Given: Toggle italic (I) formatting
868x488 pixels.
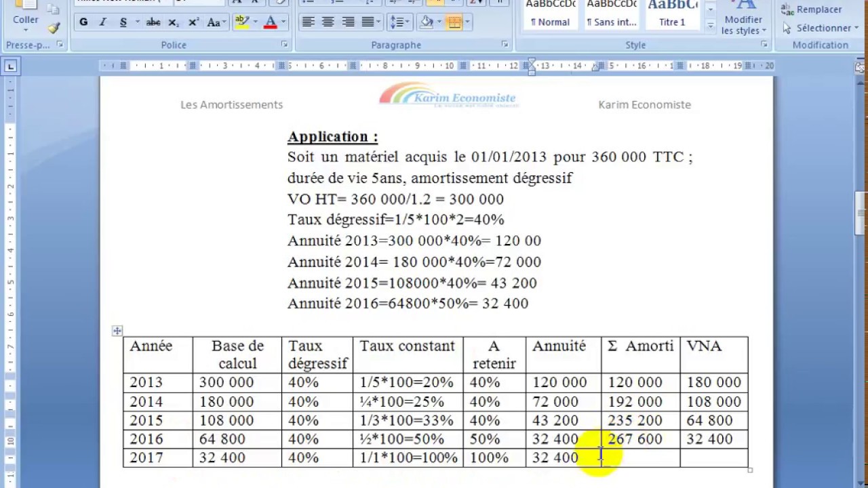Looking at the screenshot, I should [103, 22].
